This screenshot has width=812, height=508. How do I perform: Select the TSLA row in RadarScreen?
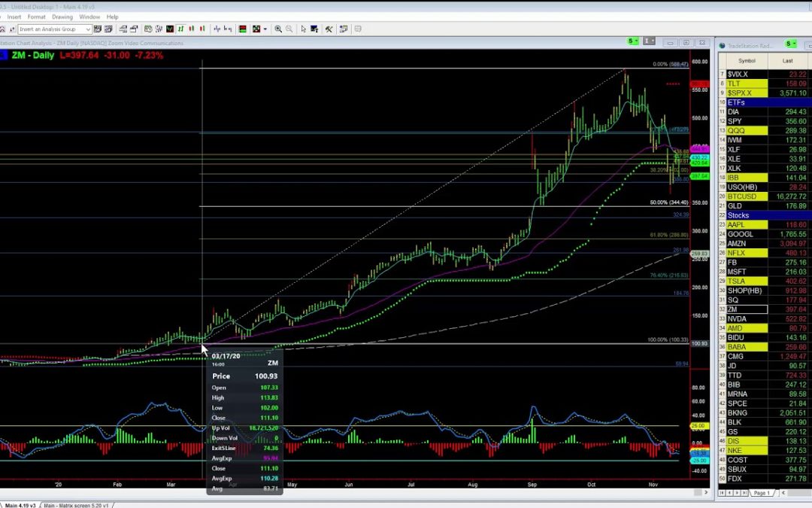765,281
